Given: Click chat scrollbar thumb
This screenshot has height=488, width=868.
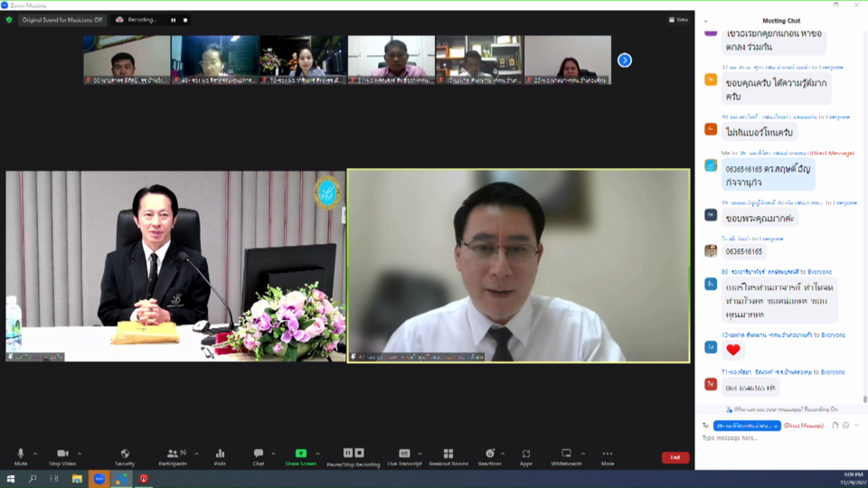Looking at the screenshot, I should point(864,399).
